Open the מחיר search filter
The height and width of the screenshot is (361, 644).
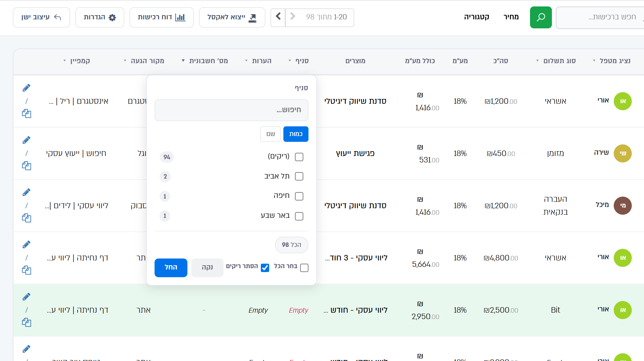pyautogui.click(x=511, y=17)
